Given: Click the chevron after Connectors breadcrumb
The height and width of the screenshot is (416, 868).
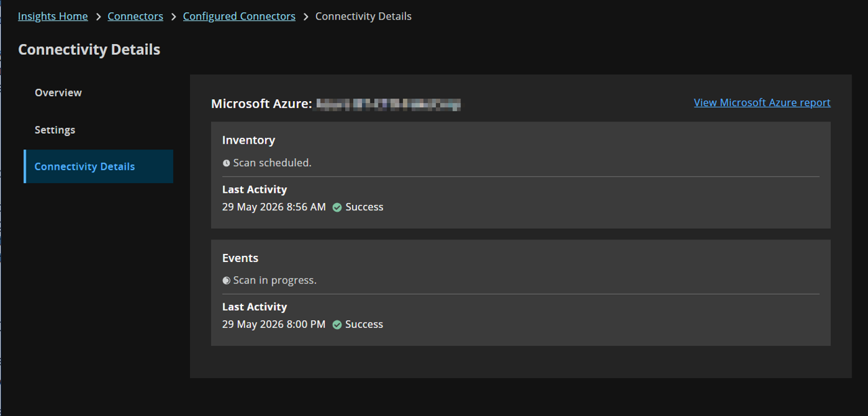Looking at the screenshot, I should click(174, 16).
